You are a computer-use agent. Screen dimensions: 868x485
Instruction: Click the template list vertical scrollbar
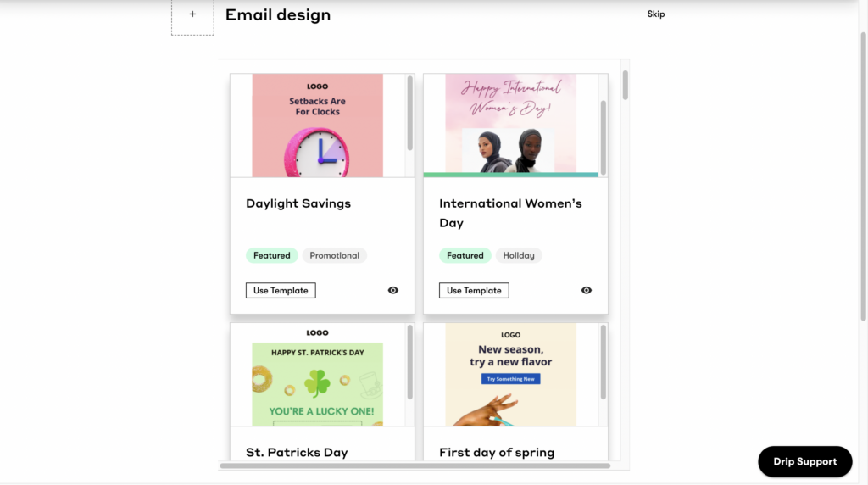click(626, 85)
